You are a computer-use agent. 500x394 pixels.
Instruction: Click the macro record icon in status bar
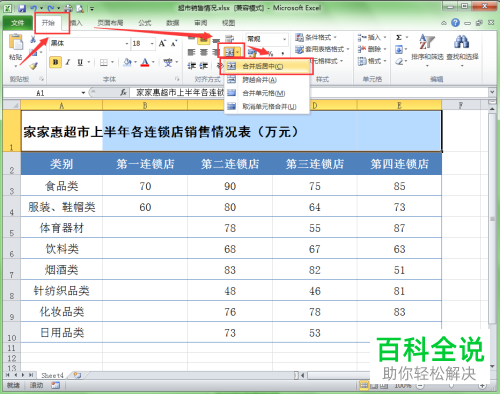tap(55, 385)
